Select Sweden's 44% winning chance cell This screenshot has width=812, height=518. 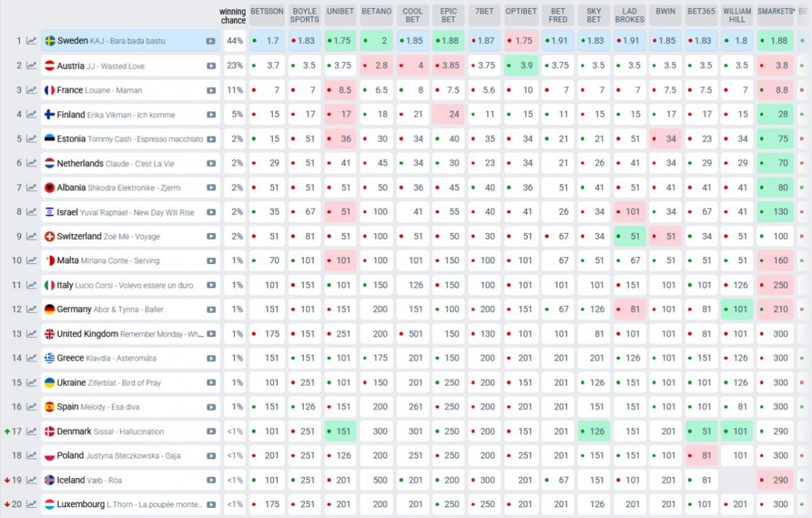coord(235,41)
